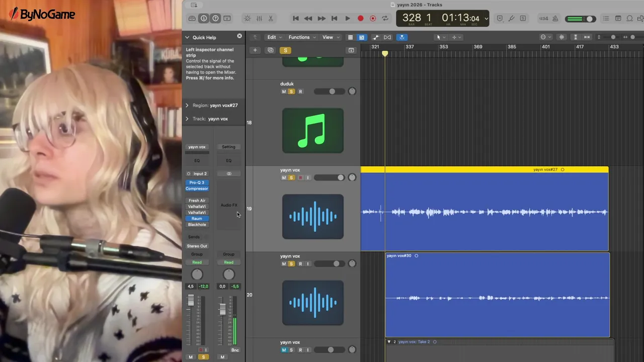The width and height of the screenshot is (644, 362).
Task: Toggle the Inspector icon in control bar
Action: (x=204, y=19)
